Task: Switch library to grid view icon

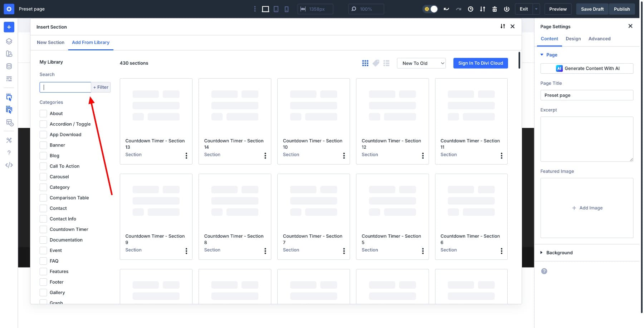Action: coord(365,63)
